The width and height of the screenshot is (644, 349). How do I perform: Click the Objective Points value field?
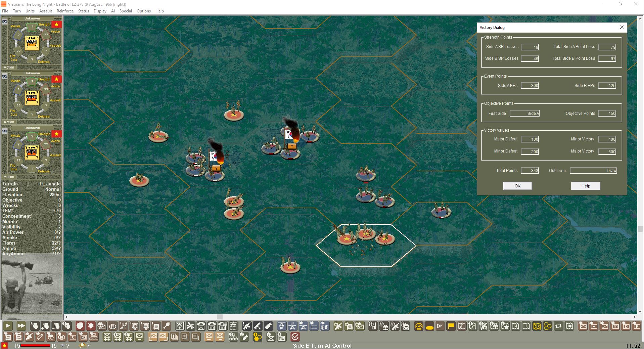tap(607, 114)
